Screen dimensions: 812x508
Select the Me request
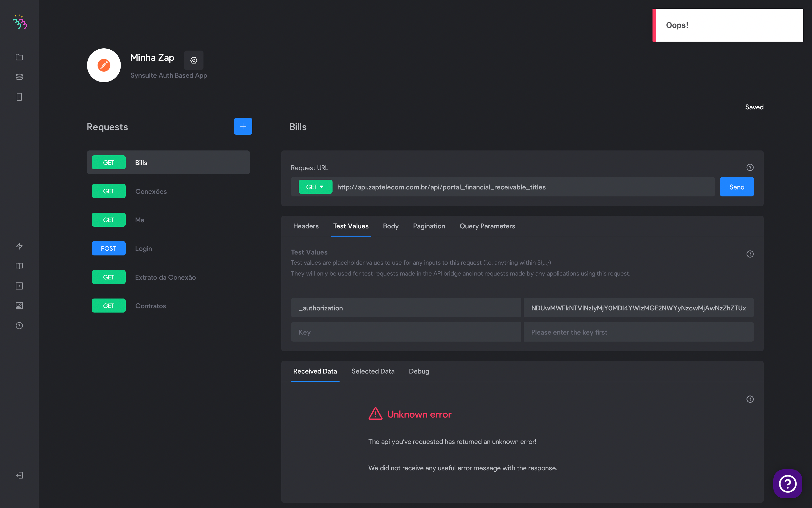pyautogui.click(x=168, y=220)
